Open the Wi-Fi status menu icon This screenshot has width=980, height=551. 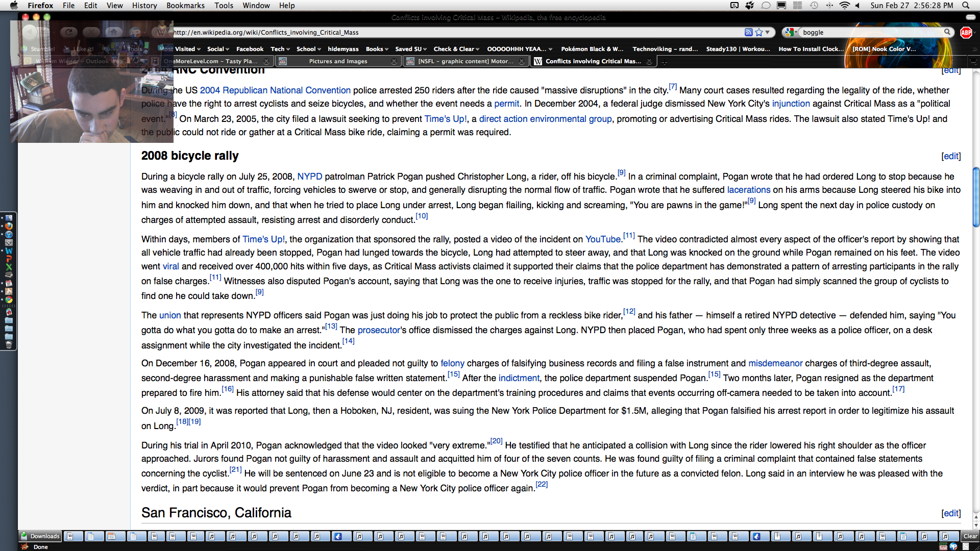[844, 6]
